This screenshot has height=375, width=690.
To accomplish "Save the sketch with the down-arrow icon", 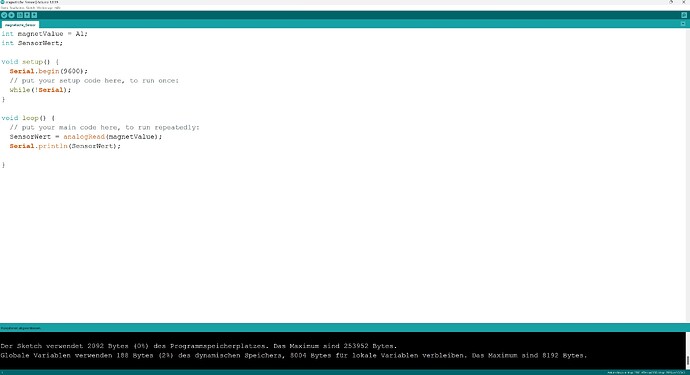I will point(34,15).
